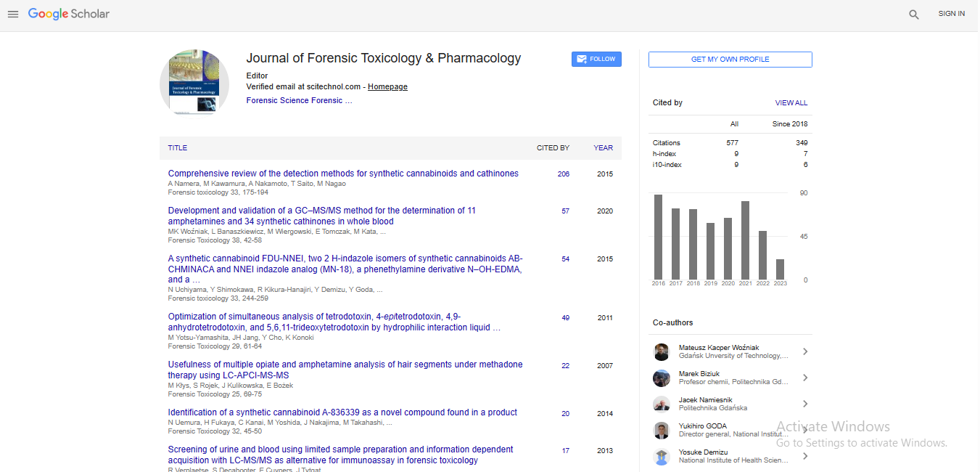Open the Homepage link
The image size is (980, 472).
pos(387,86)
